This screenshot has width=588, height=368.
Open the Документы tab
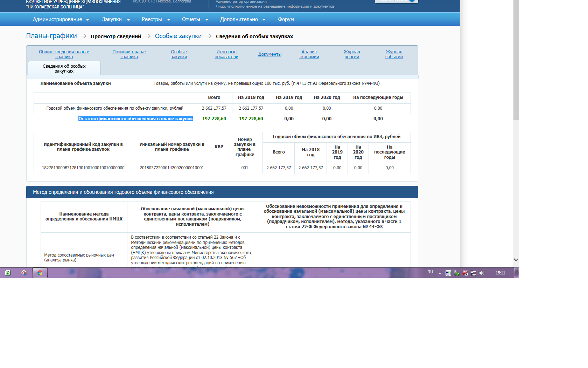[x=270, y=54]
